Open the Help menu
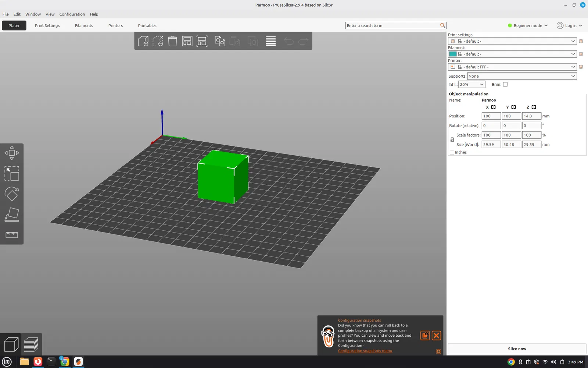The width and height of the screenshot is (588, 368). pos(94,14)
